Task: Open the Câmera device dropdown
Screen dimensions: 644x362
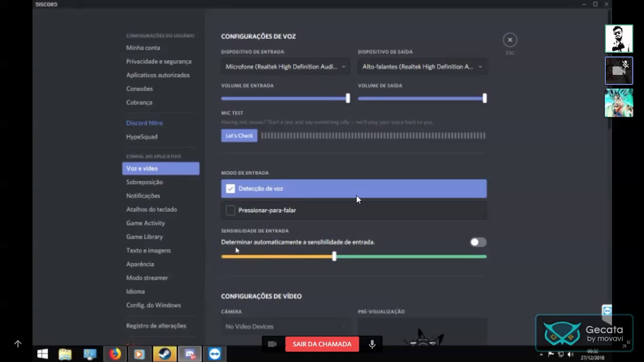Action: [x=285, y=326]
